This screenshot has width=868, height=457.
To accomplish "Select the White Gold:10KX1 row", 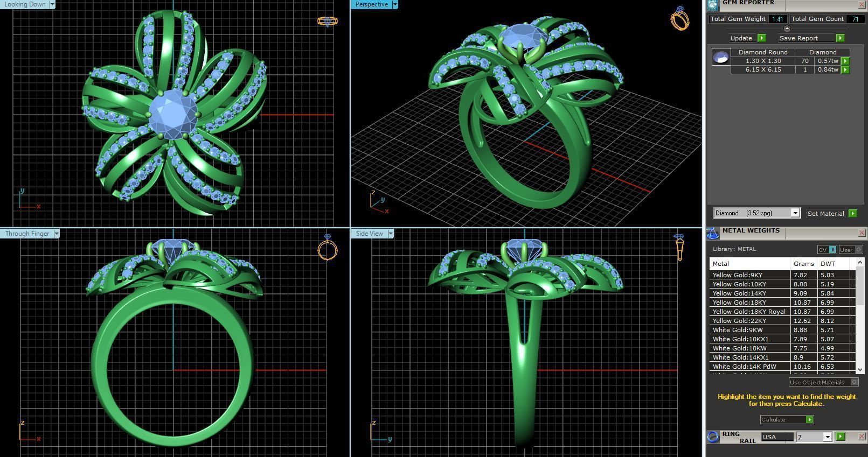I will coord(782,339).
